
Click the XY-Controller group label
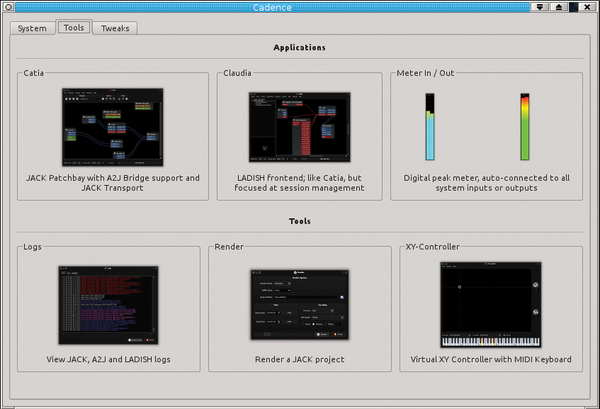click(432, 247)
